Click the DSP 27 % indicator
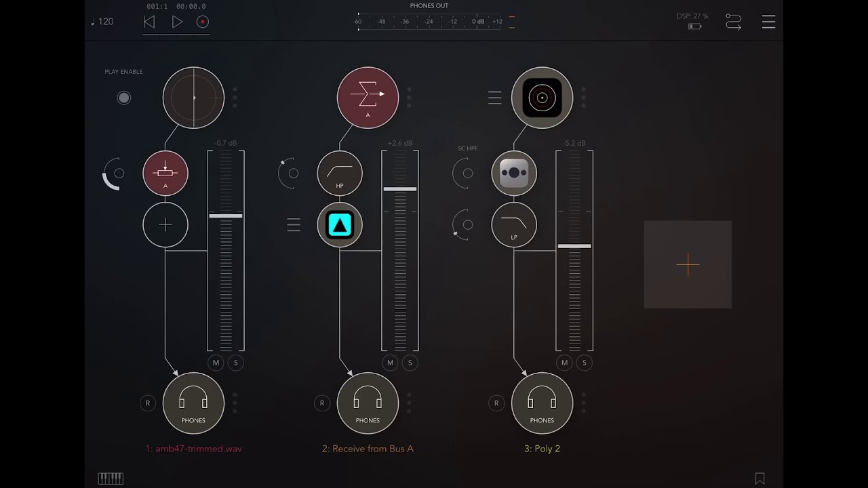Viewport: 868px width, 488px height. coord(692,16)
